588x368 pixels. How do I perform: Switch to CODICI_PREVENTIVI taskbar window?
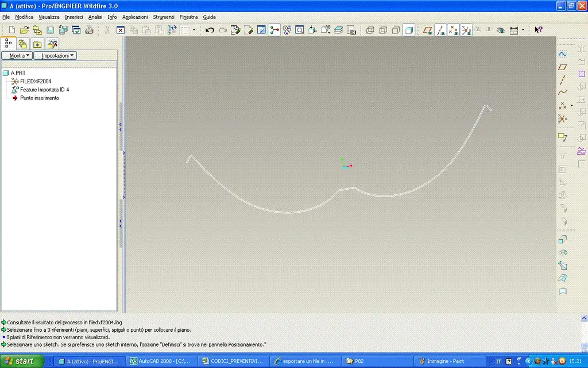click(233, 361)
